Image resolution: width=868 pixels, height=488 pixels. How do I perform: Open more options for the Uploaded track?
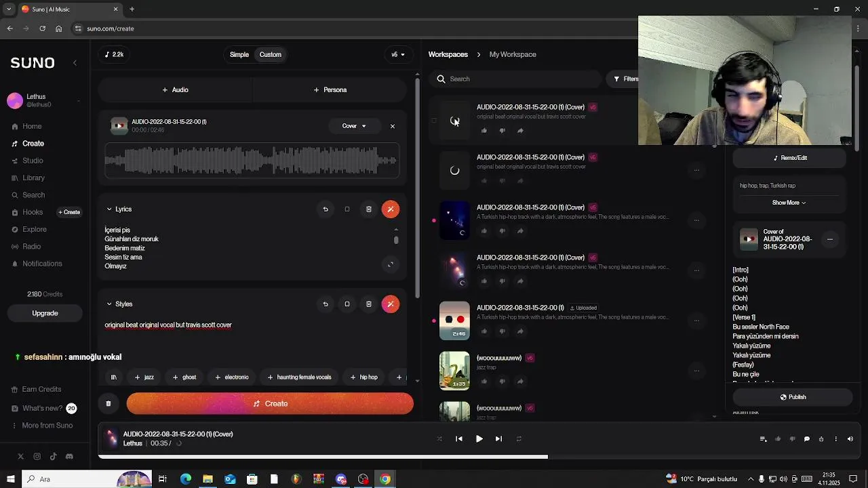click(696, 320)
